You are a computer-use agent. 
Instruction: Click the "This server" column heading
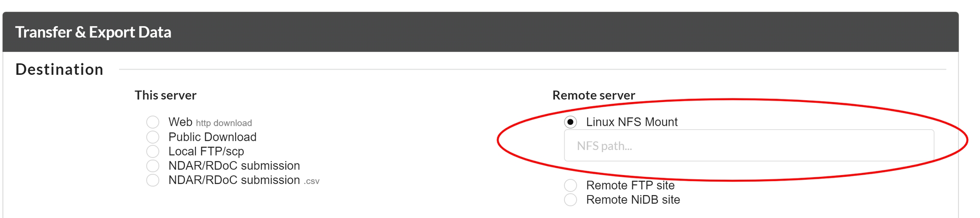pos(165,95)
